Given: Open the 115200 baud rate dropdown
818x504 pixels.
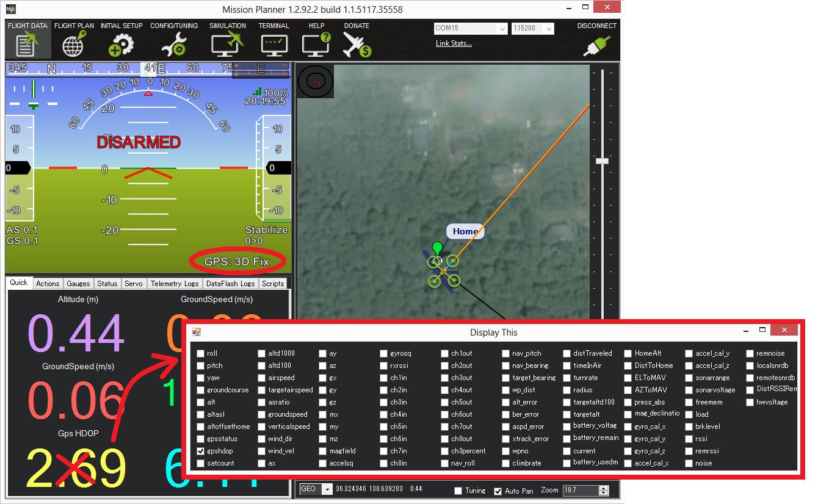Looking at the screenshot, I should coord(549,29).
